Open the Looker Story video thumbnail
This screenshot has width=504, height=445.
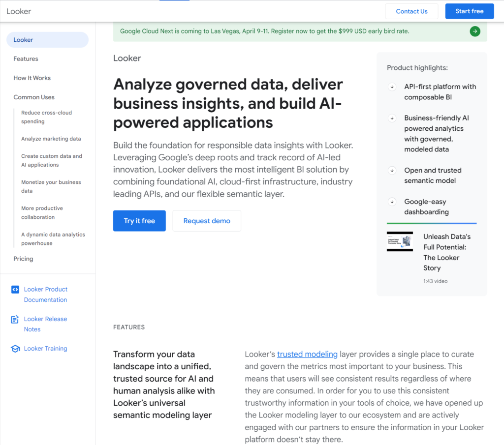pos(399,241)
